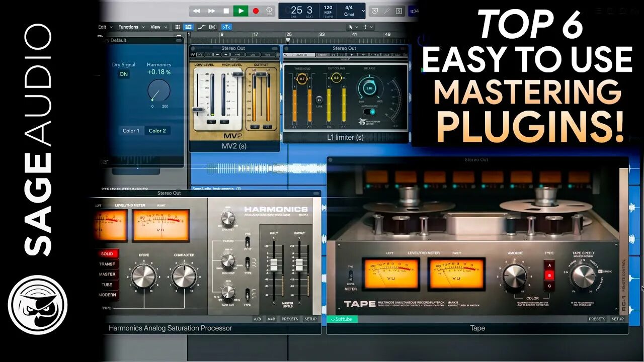
Task: Click the Dry/Wet knob in Harmonics
Action: click(228, 218)
